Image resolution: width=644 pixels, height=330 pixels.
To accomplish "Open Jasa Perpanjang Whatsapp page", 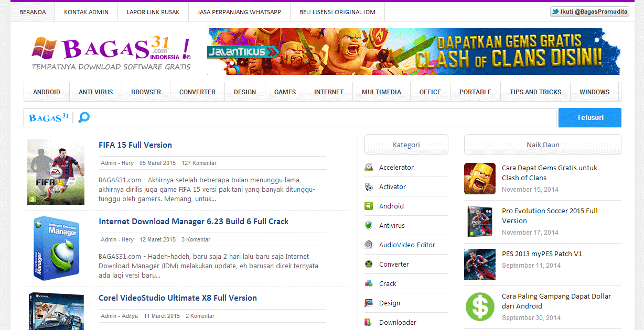I will coord(239,12).
